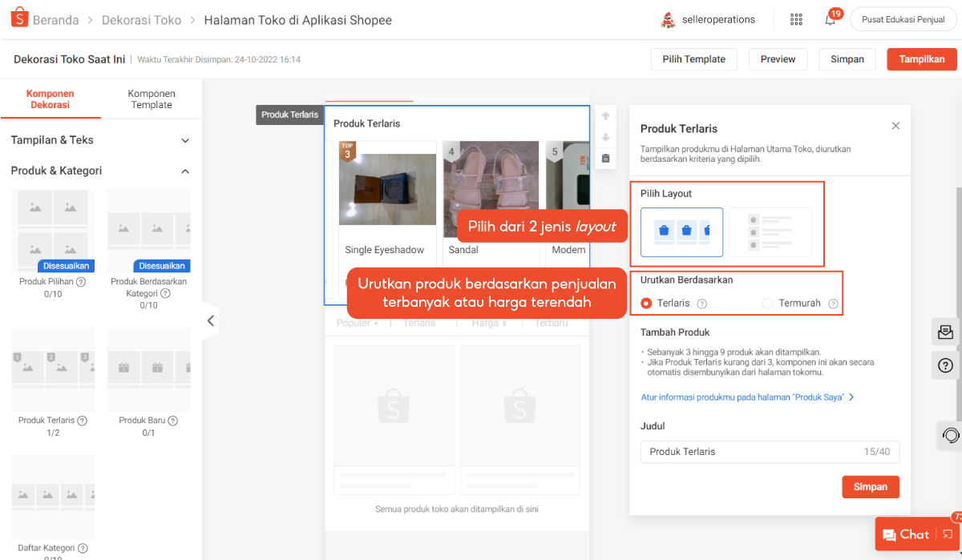Click the Judul text input field
The width and height of the screenshot is (962, 560).
click(x=752, y=452)
